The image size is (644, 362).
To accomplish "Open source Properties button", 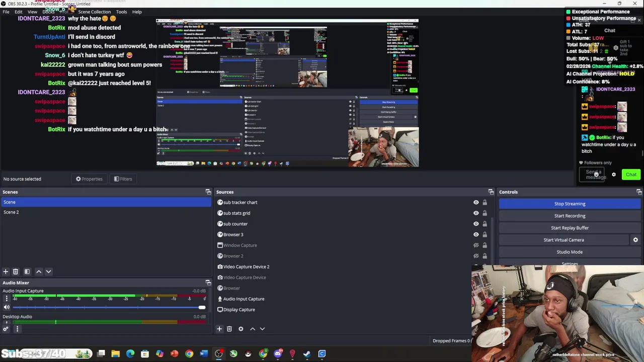I will 89,179.
